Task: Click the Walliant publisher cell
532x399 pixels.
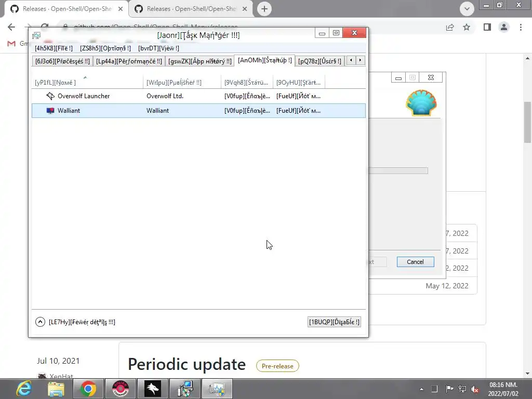Action: pyautogui.click(x=158, y=111)
